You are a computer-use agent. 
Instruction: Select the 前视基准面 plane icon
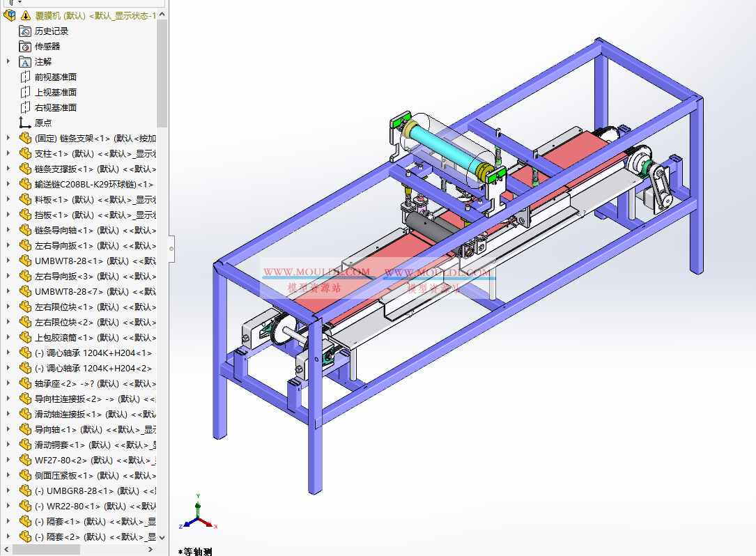(x=25, y=77)
